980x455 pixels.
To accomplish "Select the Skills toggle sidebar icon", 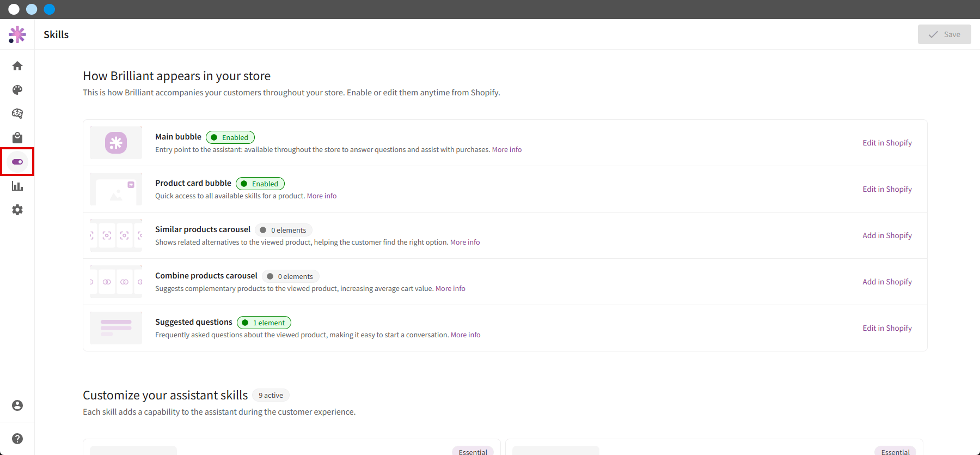I will click(x=17, y=162).
